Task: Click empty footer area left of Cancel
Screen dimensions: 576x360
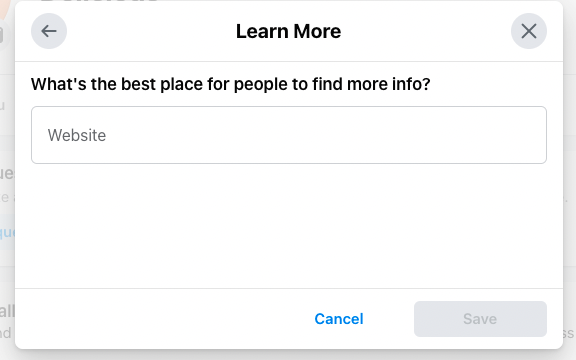Action: [162, 319]
